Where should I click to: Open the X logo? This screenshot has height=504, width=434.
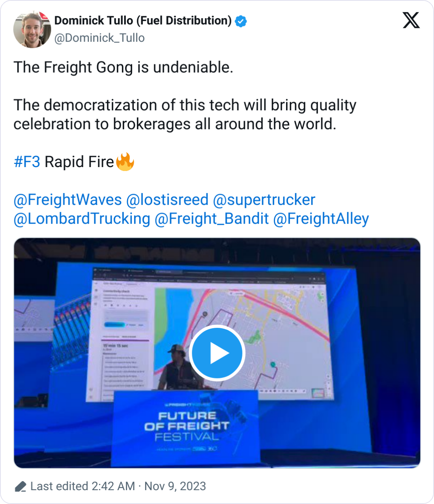tap(411, 20)
